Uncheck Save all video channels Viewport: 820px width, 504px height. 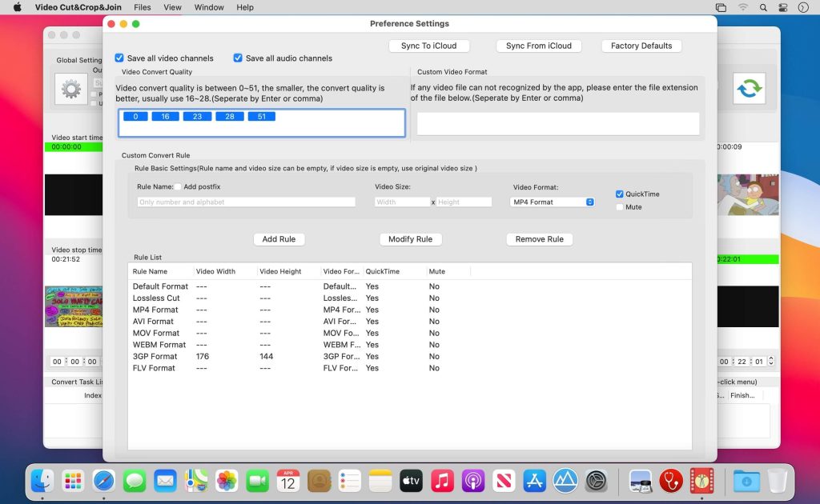pyautogui.click(x=119, y=58)
